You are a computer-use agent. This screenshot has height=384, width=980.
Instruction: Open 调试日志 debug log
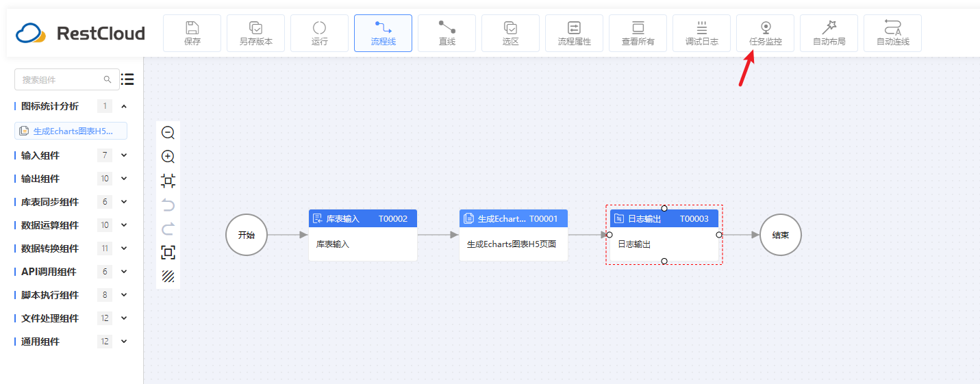coord(701,33)
